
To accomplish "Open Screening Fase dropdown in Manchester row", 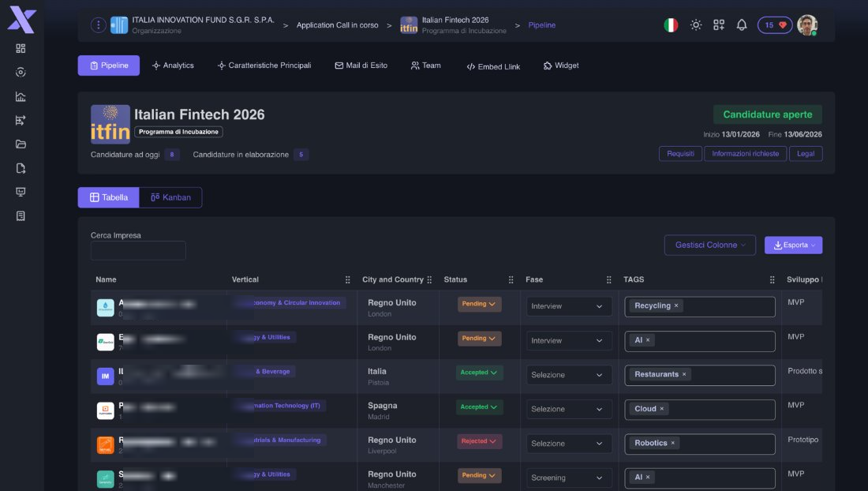I will [x=569, y=478].
